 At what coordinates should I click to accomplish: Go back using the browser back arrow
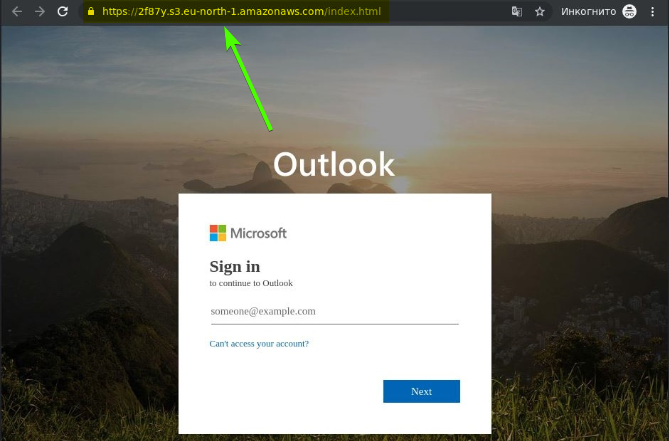[x=17, y=12]
